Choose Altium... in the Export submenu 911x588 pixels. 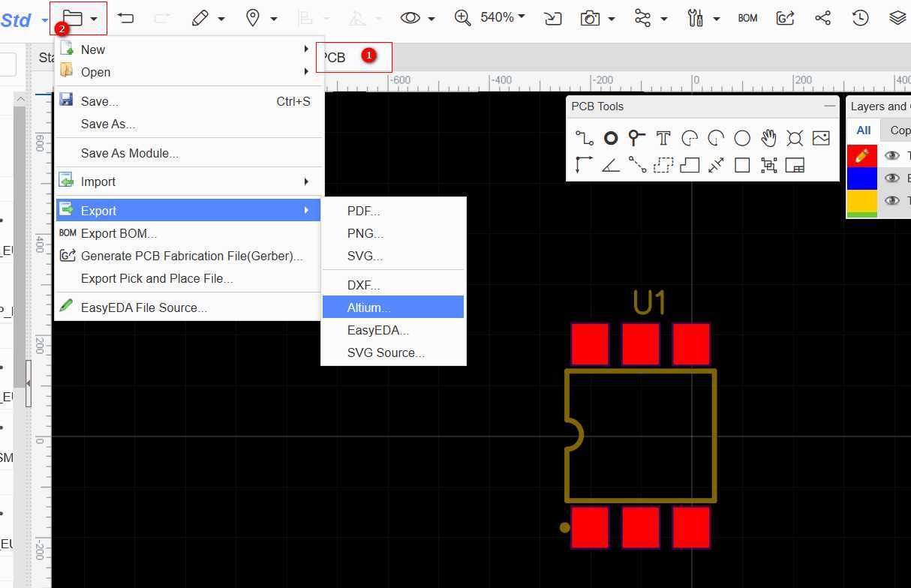(393, 307)
